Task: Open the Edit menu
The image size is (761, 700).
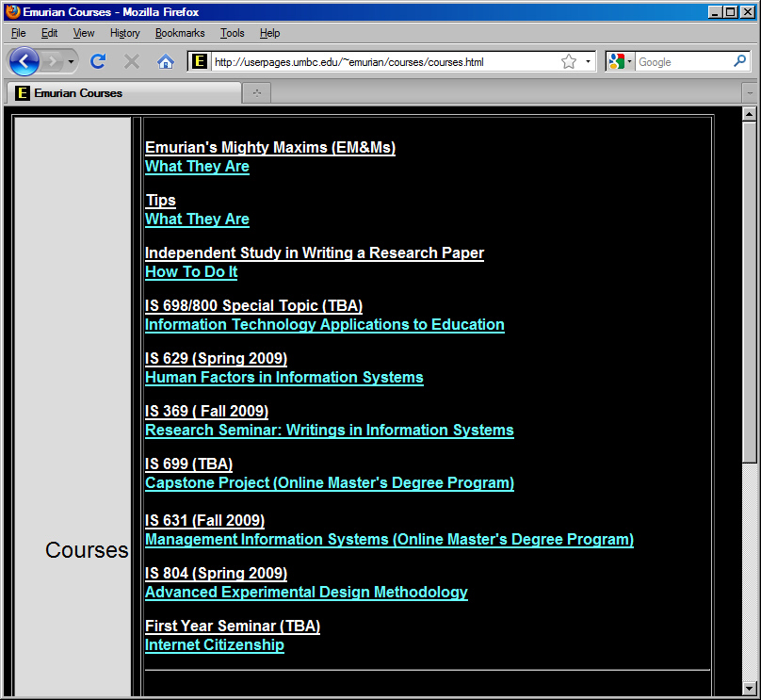Action: pos(50,33)
